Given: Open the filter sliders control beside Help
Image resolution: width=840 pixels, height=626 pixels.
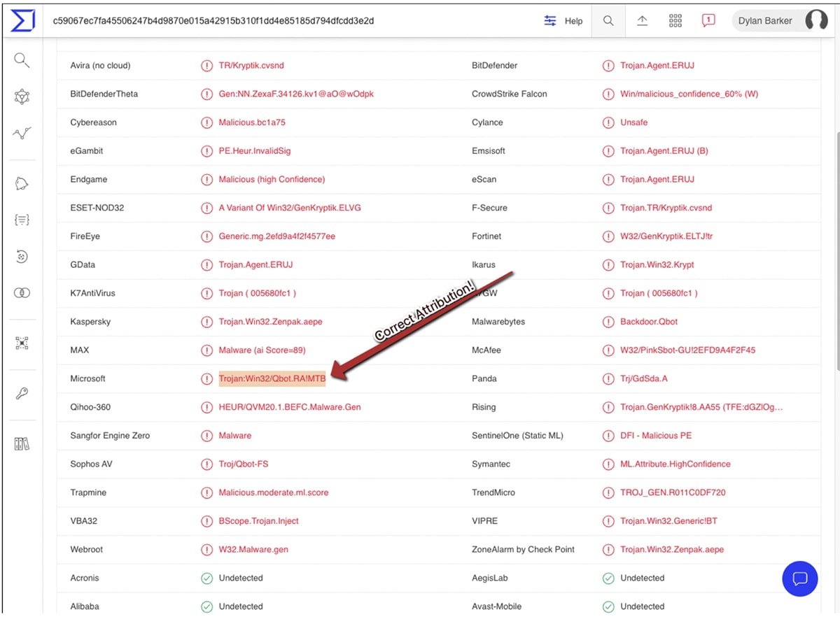Looking at the screenshot, I should pos(549,21).
